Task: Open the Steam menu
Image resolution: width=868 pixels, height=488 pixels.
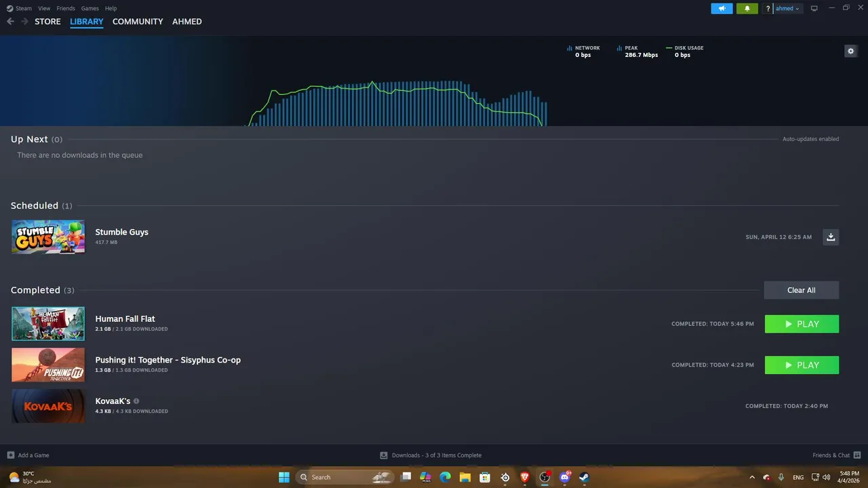Action: (x=20, y=8)
